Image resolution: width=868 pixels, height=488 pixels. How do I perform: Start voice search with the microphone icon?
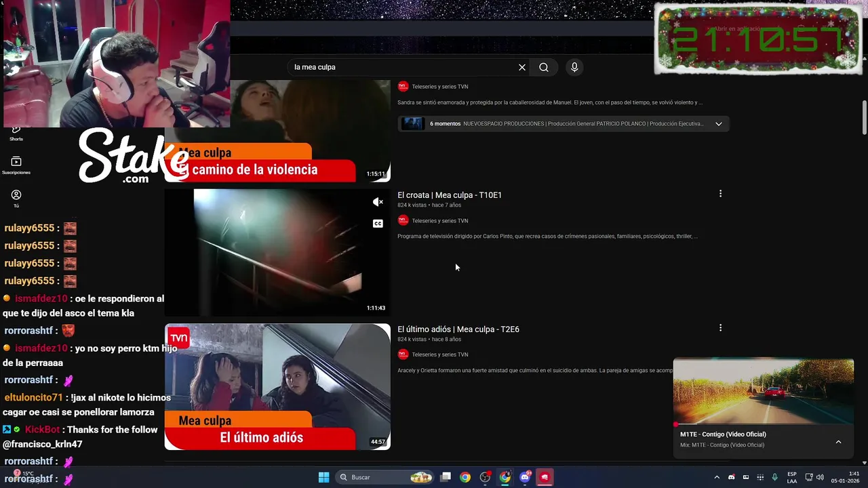coord(574,67)
